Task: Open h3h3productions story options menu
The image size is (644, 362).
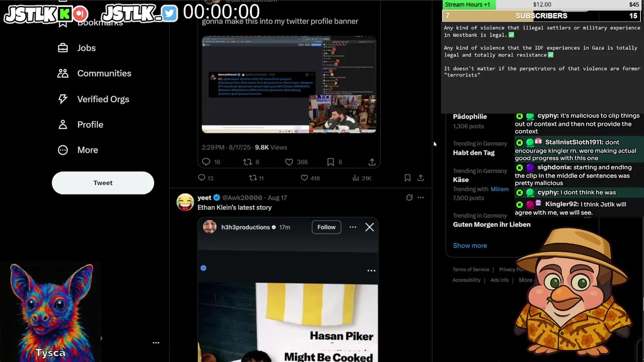Action: [353, 227]
